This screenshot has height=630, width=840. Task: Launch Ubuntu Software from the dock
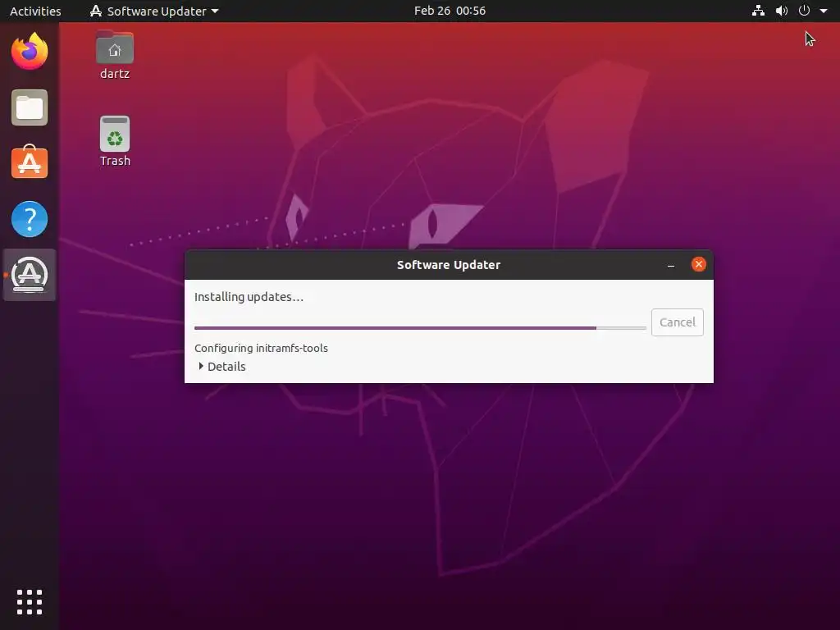[30, 162]
